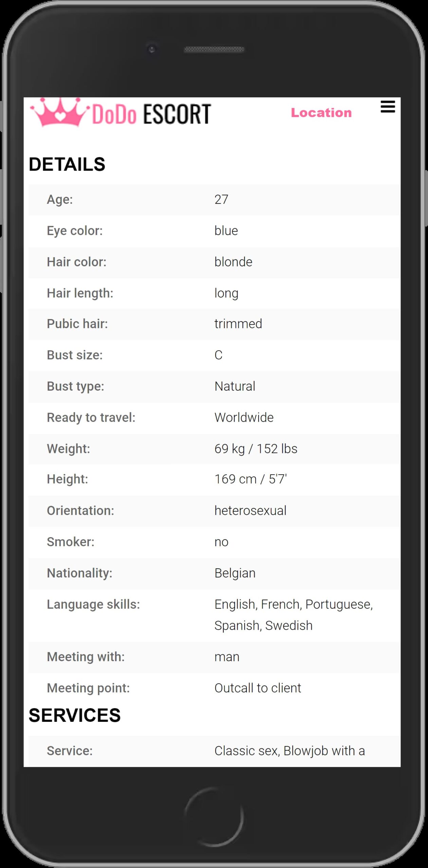Click the SERVICES section heading
The width and height of the screenshot is (428, 868).
pyautogui.click(x=75, y=715)
